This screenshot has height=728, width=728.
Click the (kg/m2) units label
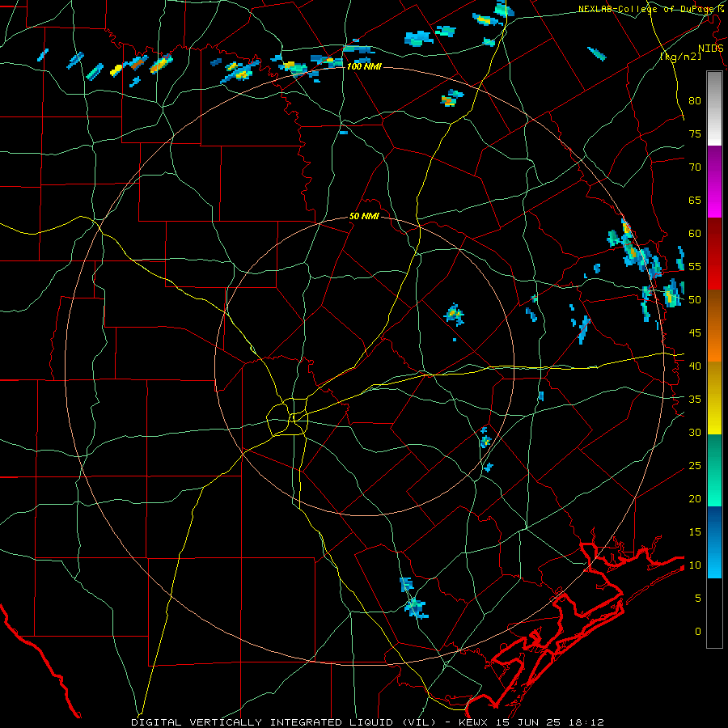[681, 56]
